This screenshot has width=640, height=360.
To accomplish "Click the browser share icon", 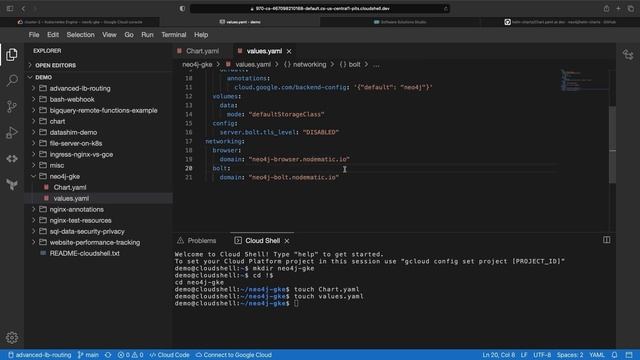I will pyautogui.click(x=607, y=8).
